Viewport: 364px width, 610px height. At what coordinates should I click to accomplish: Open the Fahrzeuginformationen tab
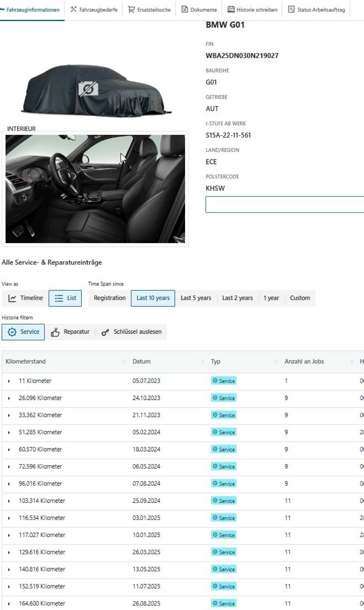pos(33,10)
